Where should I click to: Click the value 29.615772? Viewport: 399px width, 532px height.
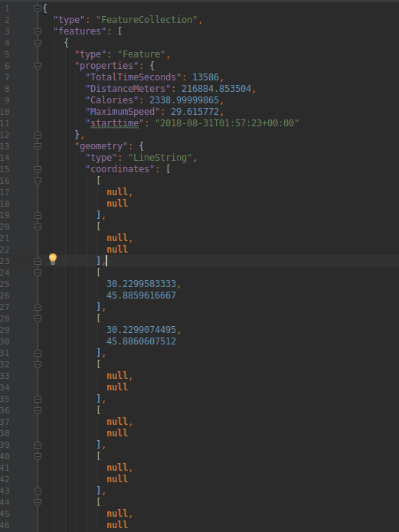point(195,112)
